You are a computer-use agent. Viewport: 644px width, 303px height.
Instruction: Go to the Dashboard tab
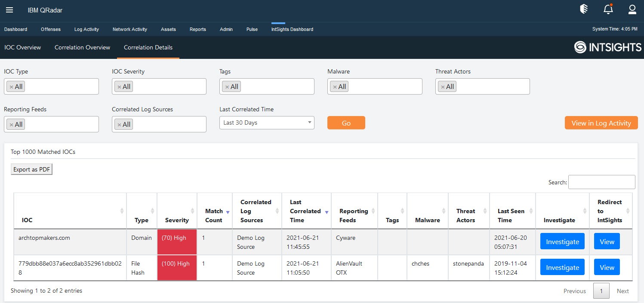pyautogui.click(x=15, y=29)
